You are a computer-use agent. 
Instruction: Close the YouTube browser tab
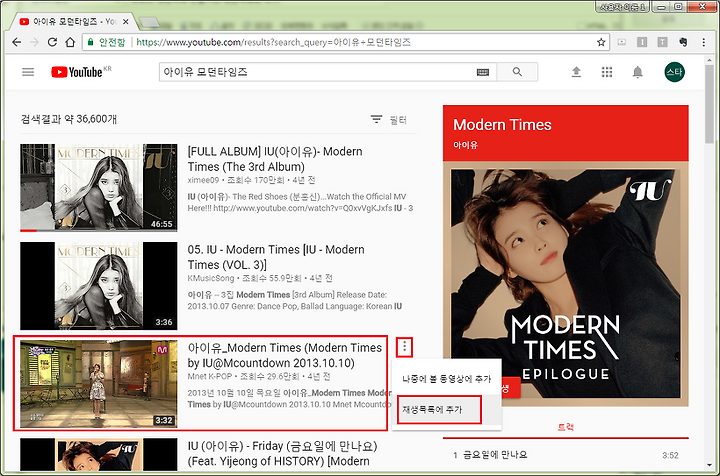125,21
